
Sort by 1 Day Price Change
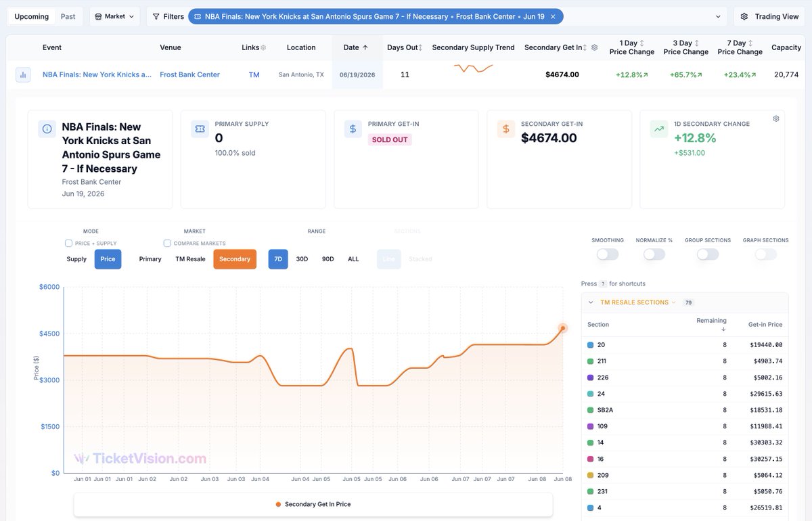point(631,47)
